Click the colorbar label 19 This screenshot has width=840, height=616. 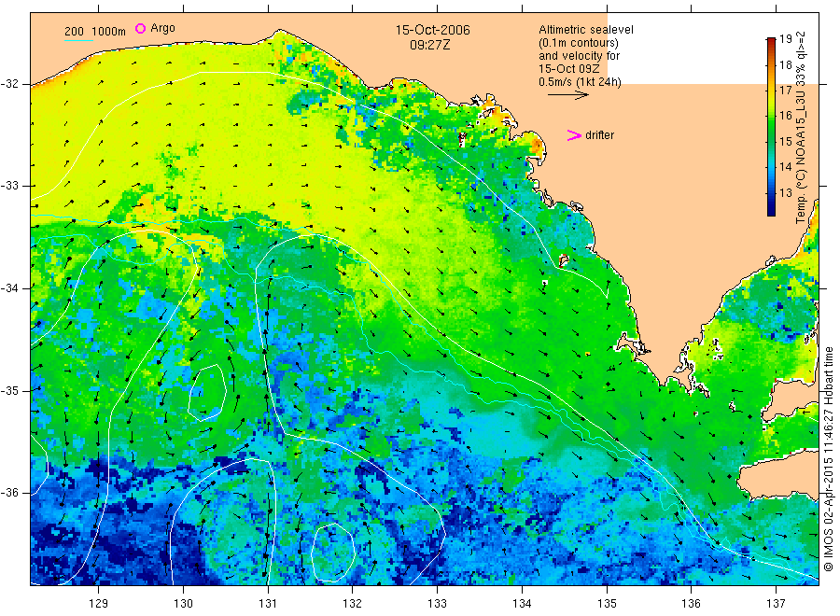coord(785,39)
